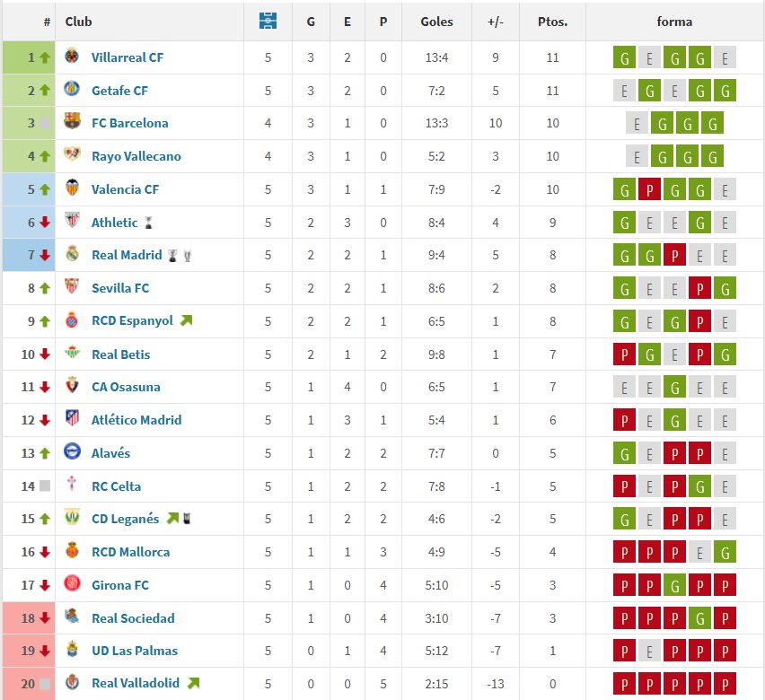The width and height of the screenshot is (765, 700).
Task: Click the red P badge in Real Madrid's form
Action: (x=674, y=255)
